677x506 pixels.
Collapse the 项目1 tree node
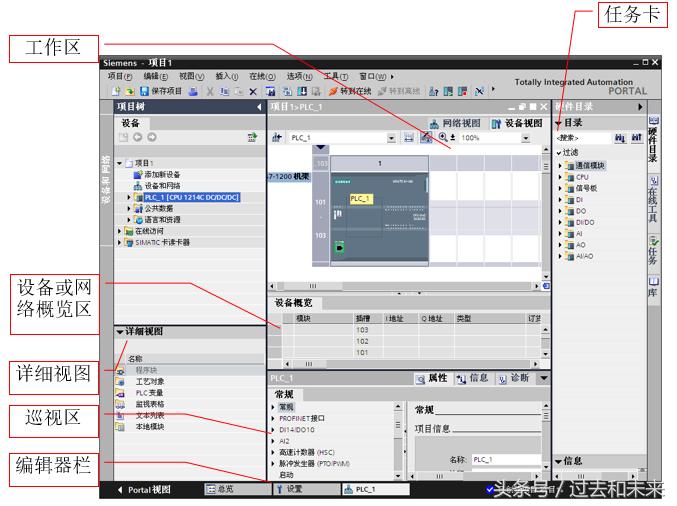pos(120,163)
